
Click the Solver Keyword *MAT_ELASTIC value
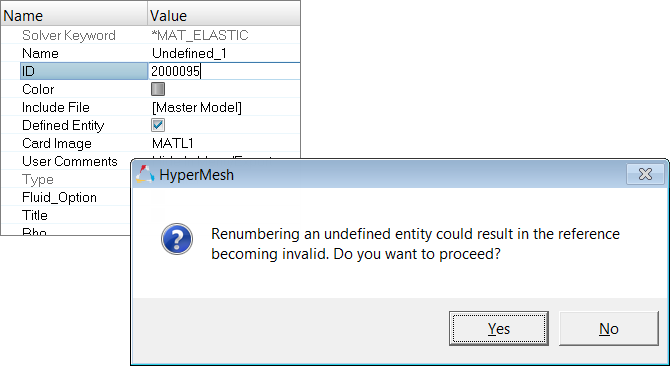pos(200,35)
